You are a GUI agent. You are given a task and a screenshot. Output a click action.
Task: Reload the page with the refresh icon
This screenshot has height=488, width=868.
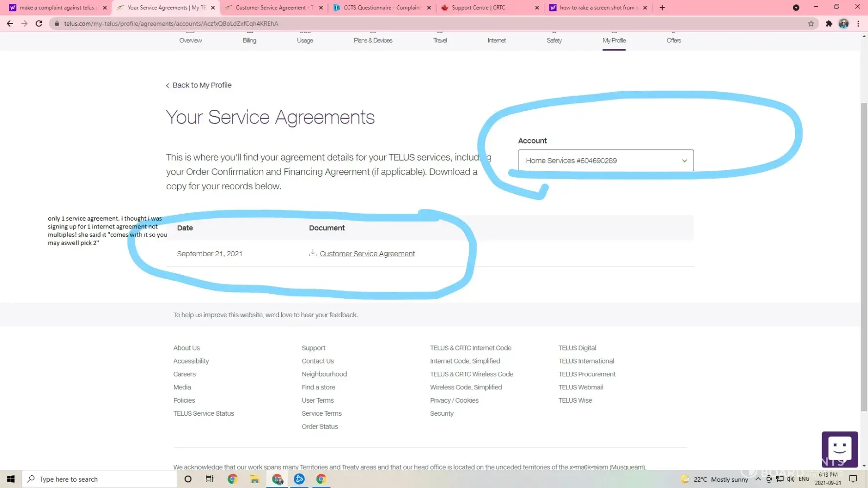point(39,23)
